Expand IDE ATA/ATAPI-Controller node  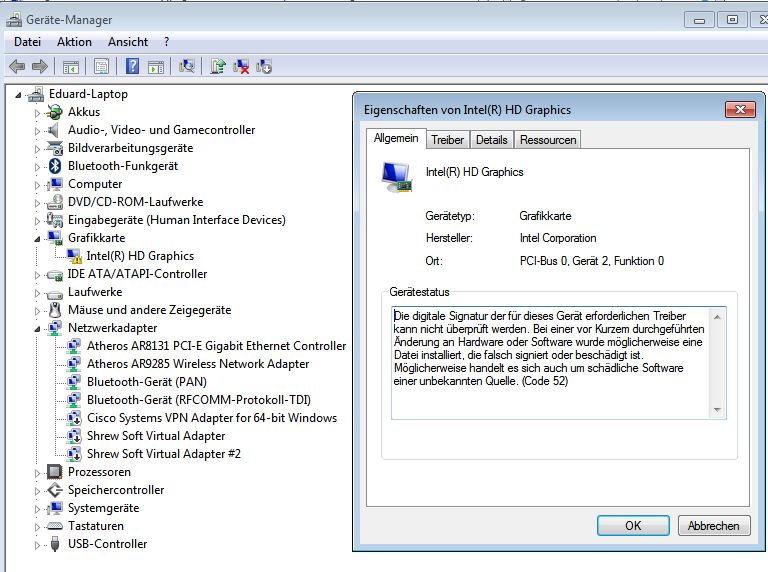coord(37,275)
